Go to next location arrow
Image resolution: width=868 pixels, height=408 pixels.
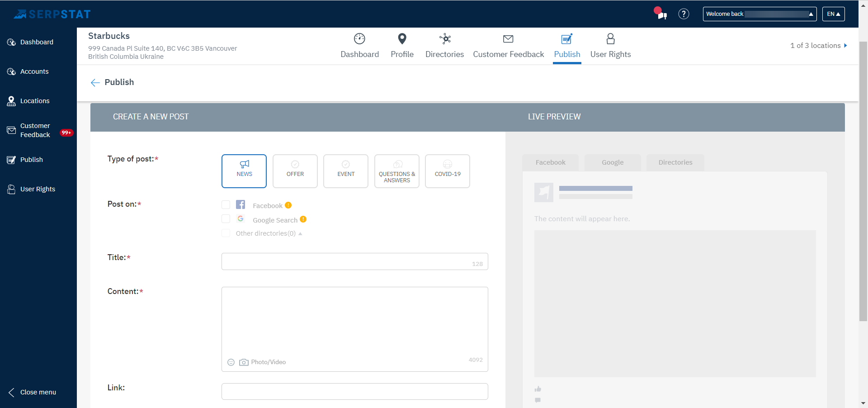[845, 46]
